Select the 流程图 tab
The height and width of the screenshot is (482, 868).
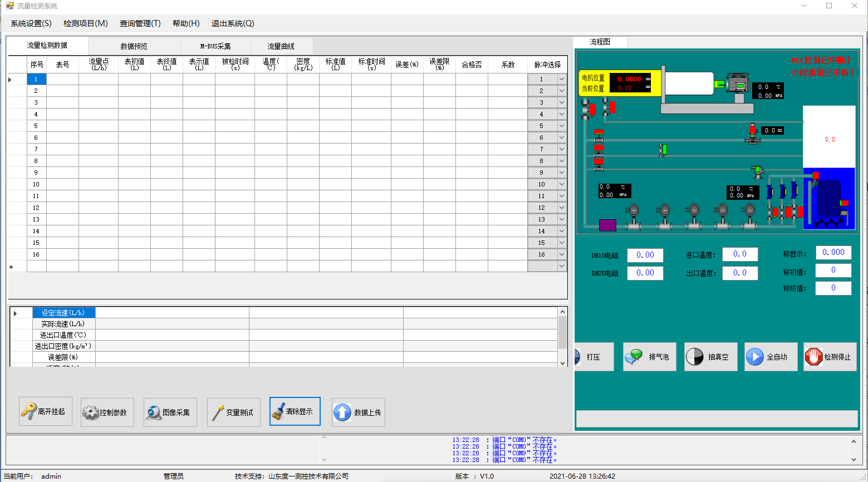tap(600, 42)
